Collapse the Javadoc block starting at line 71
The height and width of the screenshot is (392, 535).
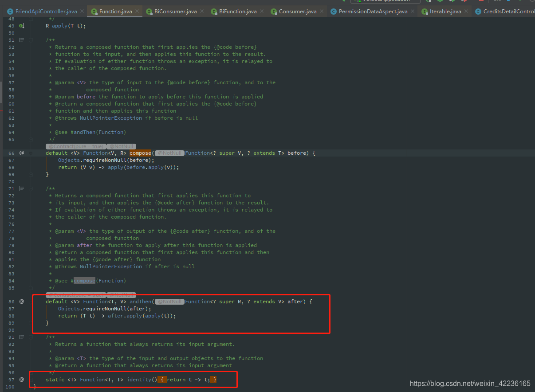tap(31, 188)
